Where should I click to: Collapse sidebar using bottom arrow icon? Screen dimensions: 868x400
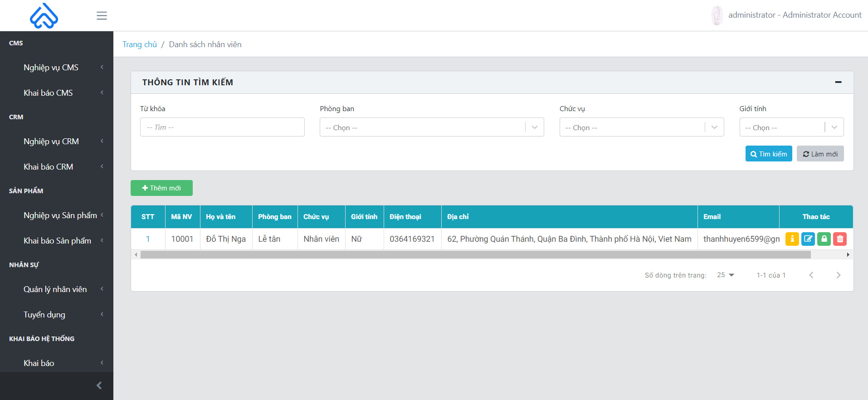pos(99,385)
